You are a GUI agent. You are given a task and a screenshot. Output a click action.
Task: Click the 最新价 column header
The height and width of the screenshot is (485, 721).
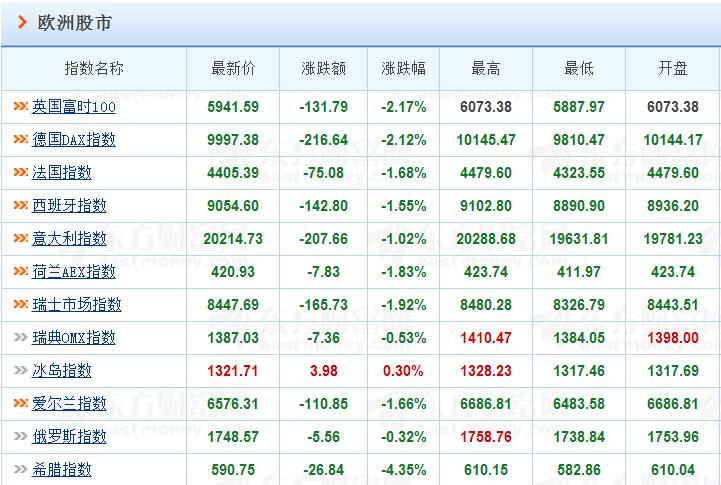pyautogui.click(x=233, y=68)
